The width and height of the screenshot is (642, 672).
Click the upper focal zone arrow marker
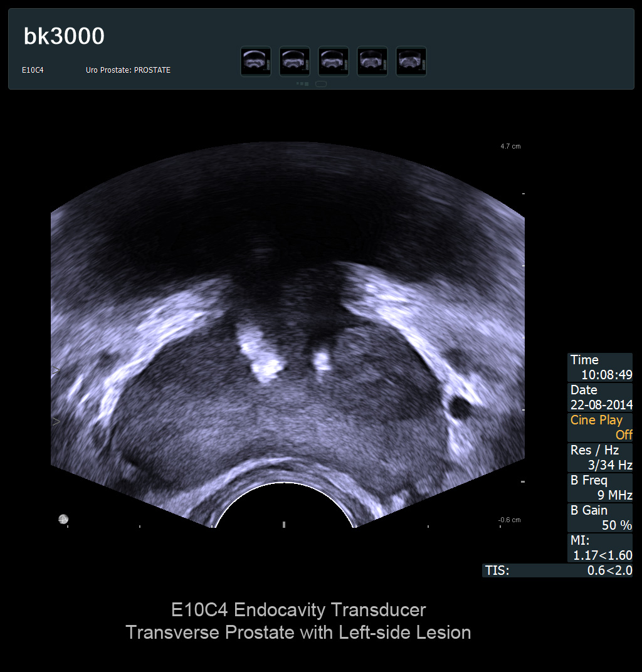tap(56, 370)
